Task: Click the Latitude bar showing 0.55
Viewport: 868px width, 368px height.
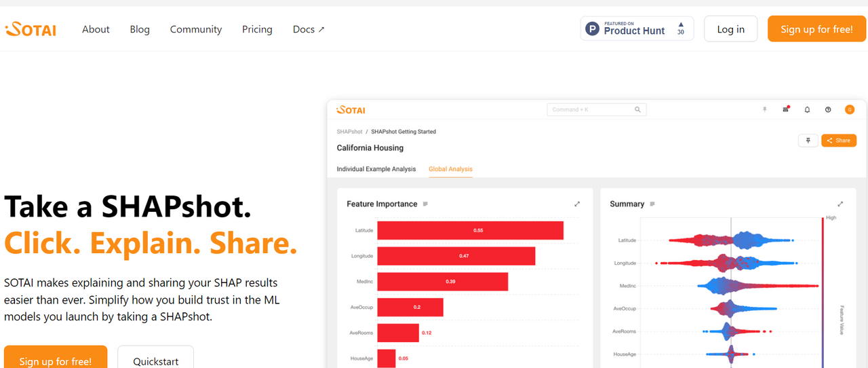Action: (471, 230)
